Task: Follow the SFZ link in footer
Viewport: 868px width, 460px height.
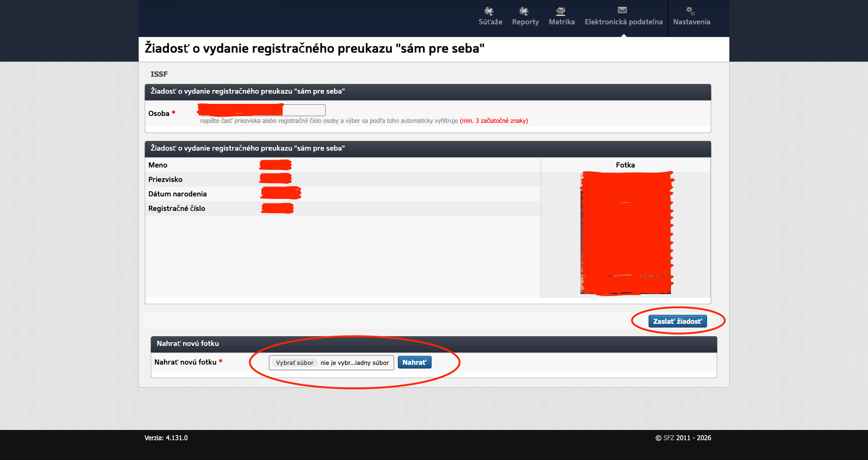Action: tap(668, 438)
